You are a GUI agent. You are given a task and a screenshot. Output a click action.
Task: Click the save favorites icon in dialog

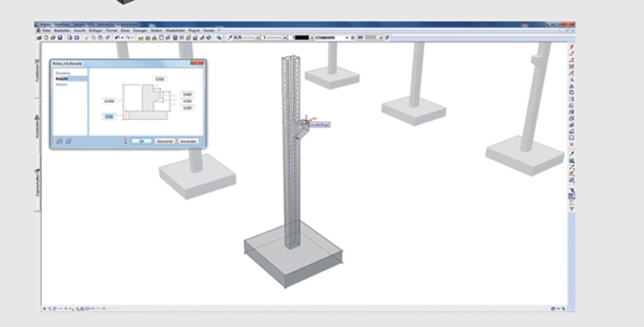click(68, 140)
